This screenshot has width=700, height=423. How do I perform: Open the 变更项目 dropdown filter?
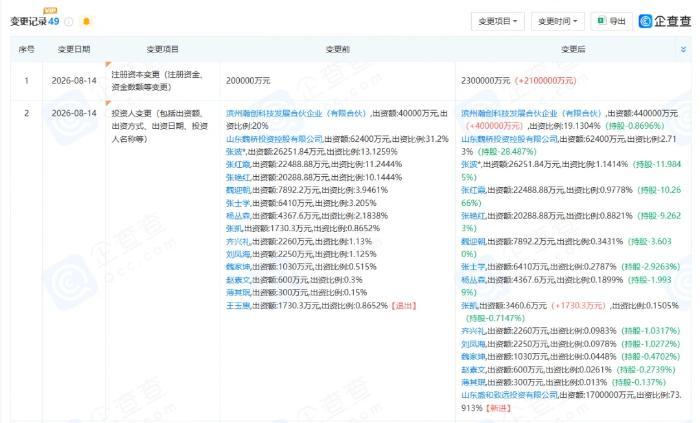(x=498, y=21)
